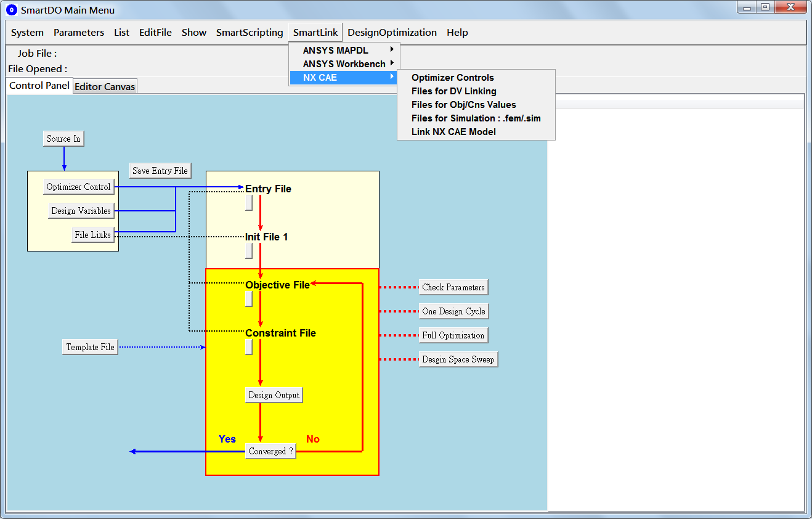Open the DesignOptimization menu
812x519 pixels.
[x=392, y=33]
